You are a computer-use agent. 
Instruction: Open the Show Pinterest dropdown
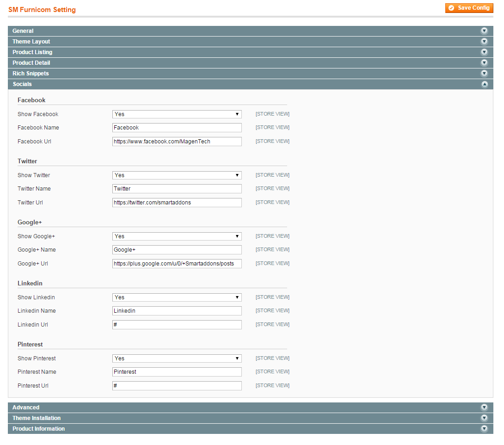point(177,358)
